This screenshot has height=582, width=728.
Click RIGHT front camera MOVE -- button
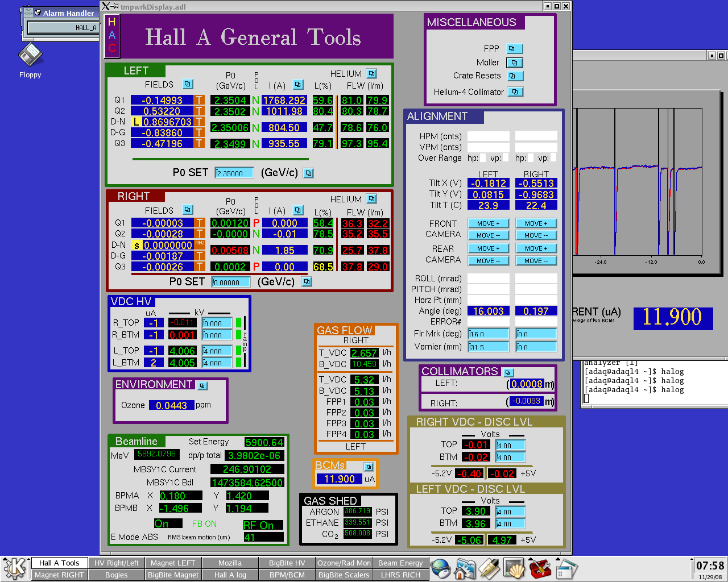(x=536, y=235)
